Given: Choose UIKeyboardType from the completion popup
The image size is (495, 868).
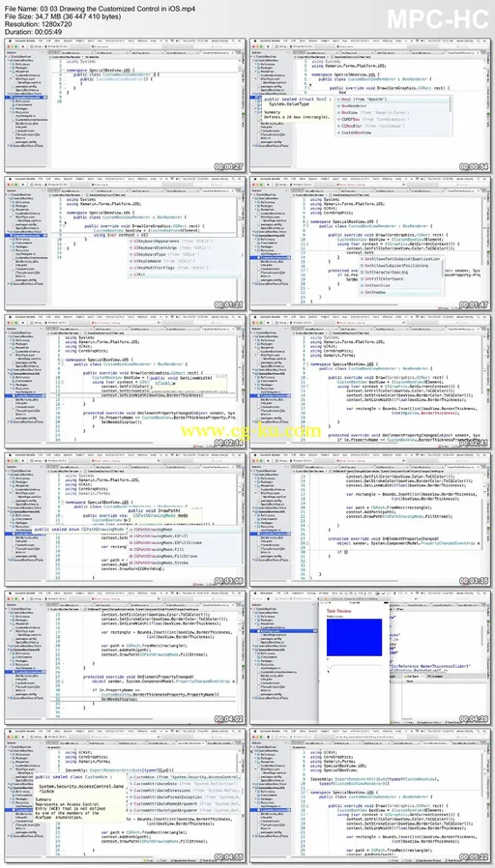Looking at the screenshot, I should pos(185,254).
